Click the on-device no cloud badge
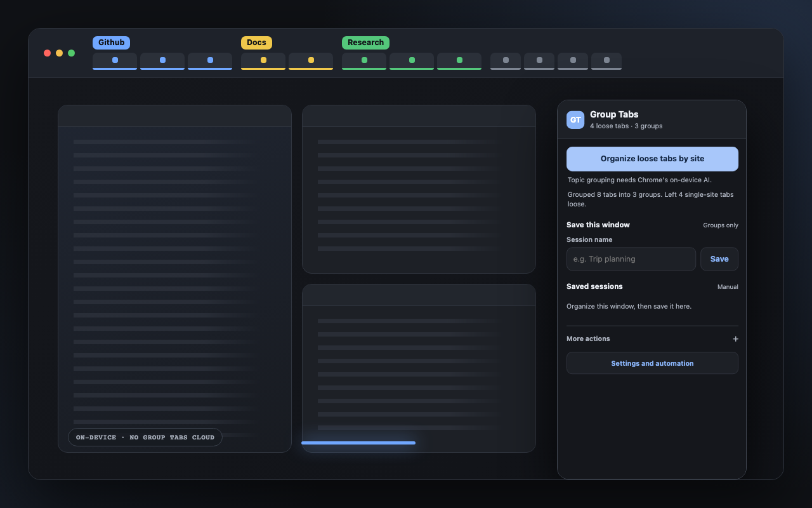The width and height of the screenshot is (812, 508). coord(145,437)
